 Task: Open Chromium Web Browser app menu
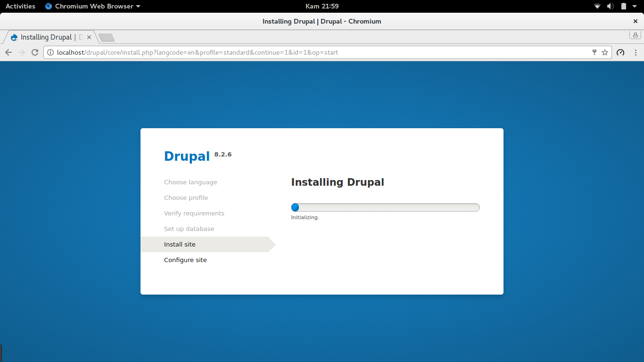tap(93, 6)
